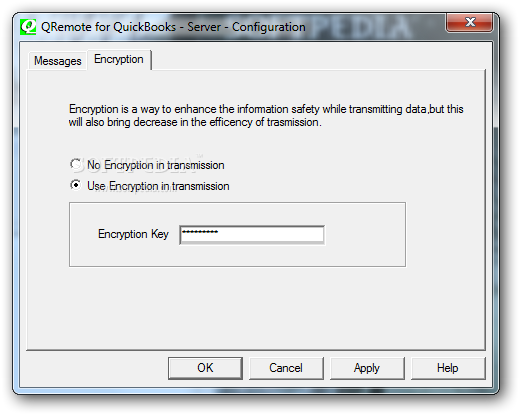Viewport: 520px width, 415px height.
Task: Open the Help button
Action: 448,368
